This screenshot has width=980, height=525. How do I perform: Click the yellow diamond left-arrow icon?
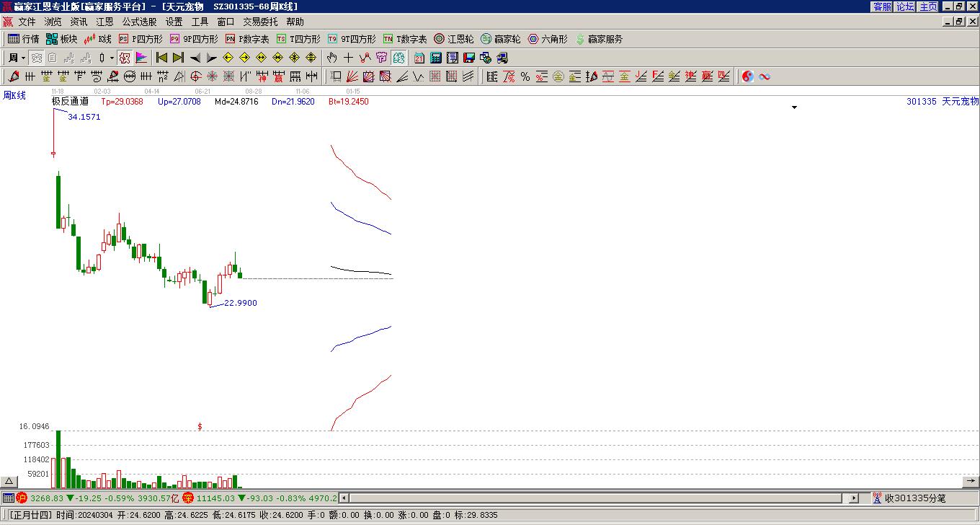tap(228, 58)
